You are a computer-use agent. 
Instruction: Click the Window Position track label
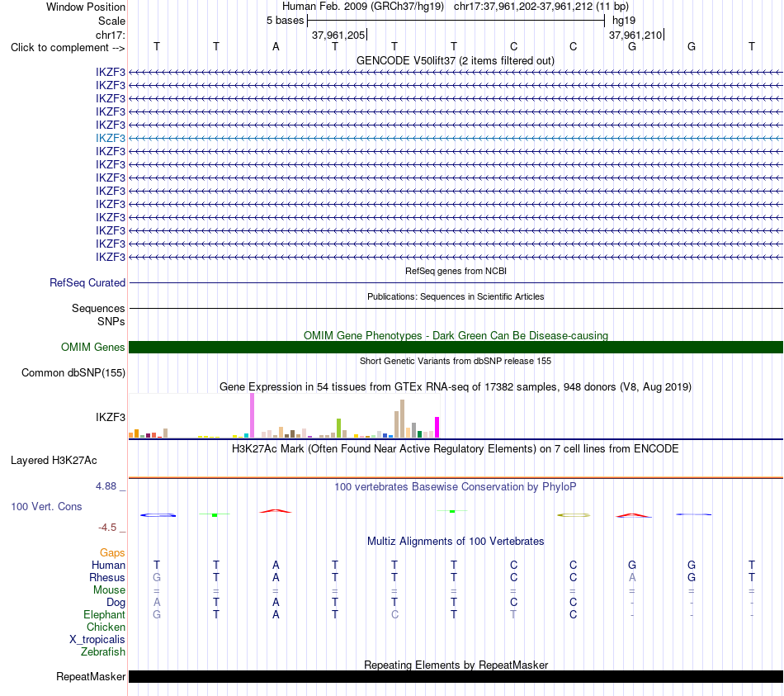[x=86, y=7]
